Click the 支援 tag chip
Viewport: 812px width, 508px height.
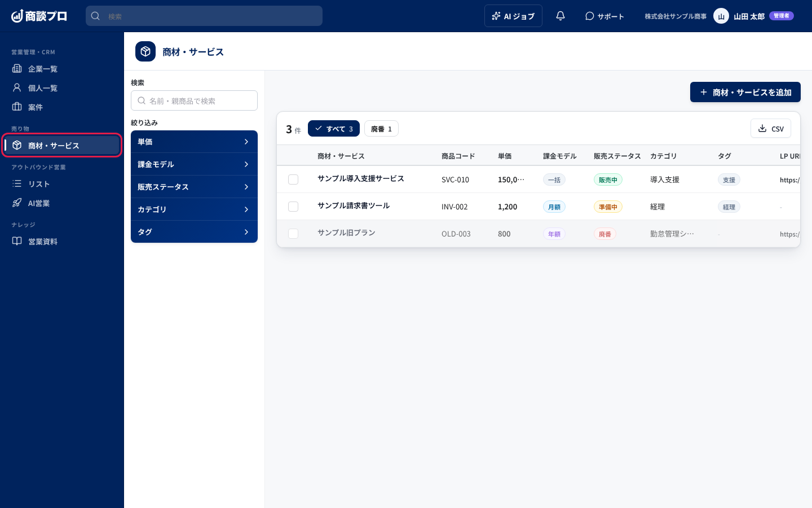click(x=729, y=179)
